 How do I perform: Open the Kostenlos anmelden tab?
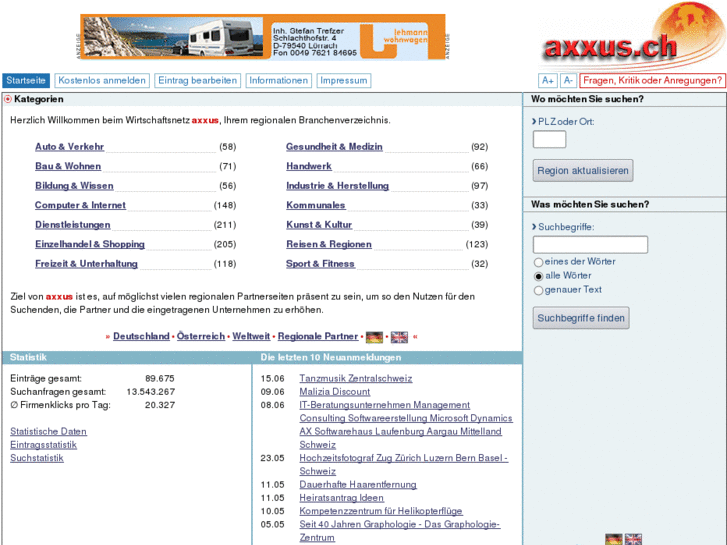click(102, 81)
